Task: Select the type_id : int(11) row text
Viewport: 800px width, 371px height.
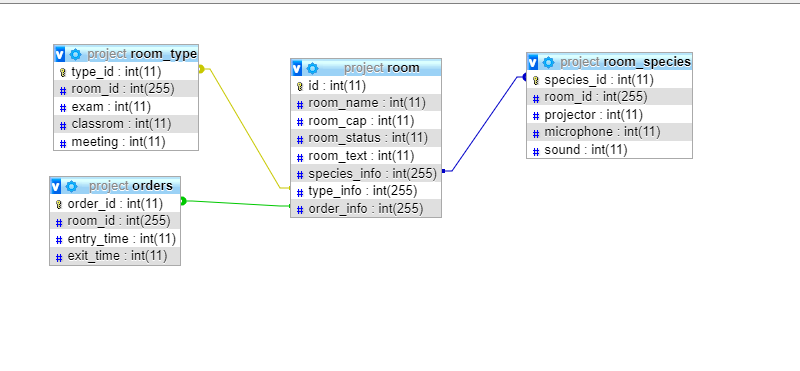Action: point(116,72)
